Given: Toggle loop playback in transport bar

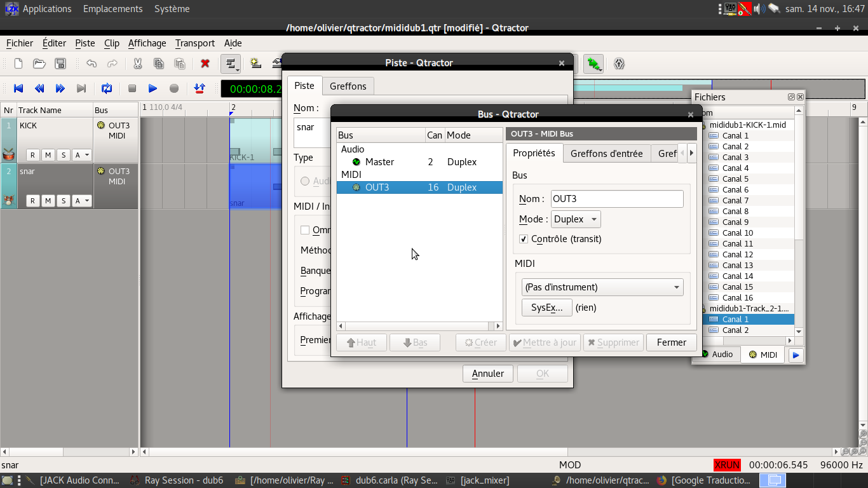Looking at the screenshot, I should 107,88.
